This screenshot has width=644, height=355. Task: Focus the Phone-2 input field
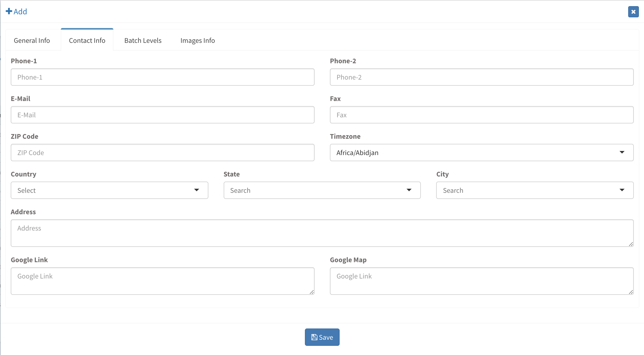[x=481, y=77]
